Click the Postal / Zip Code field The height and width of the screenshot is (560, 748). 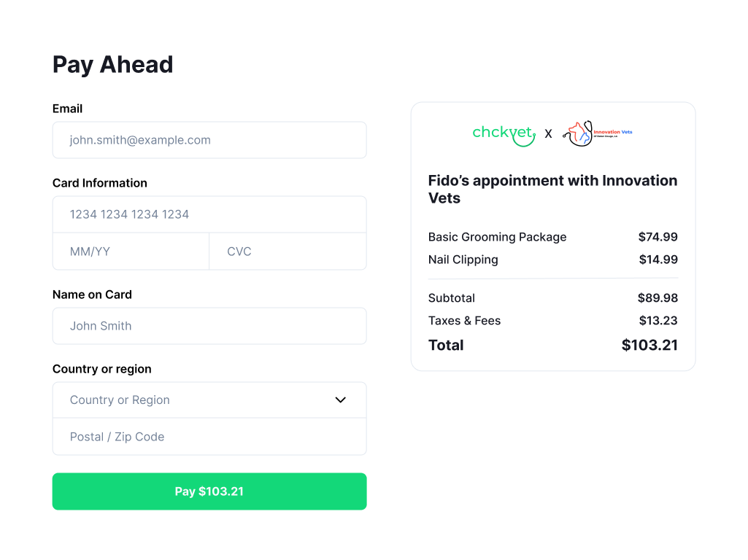coord(209,436)
